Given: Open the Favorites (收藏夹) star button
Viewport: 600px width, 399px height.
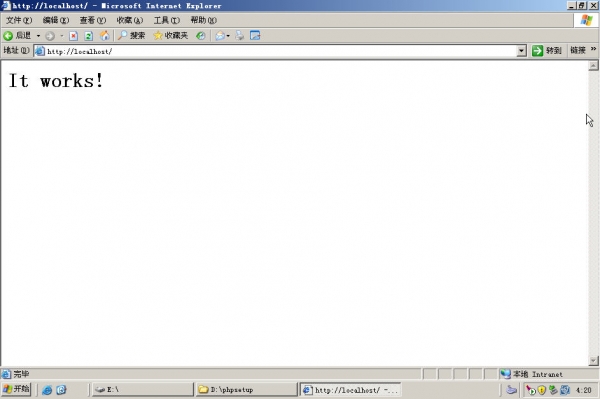Looking at the screenshot, I should [171, 36].
